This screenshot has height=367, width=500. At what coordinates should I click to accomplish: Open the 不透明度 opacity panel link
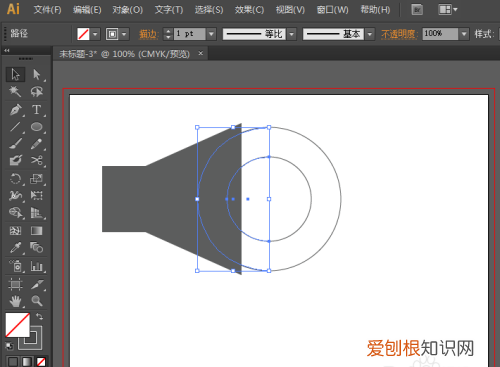pyautogui.click(x=399, y=34)
